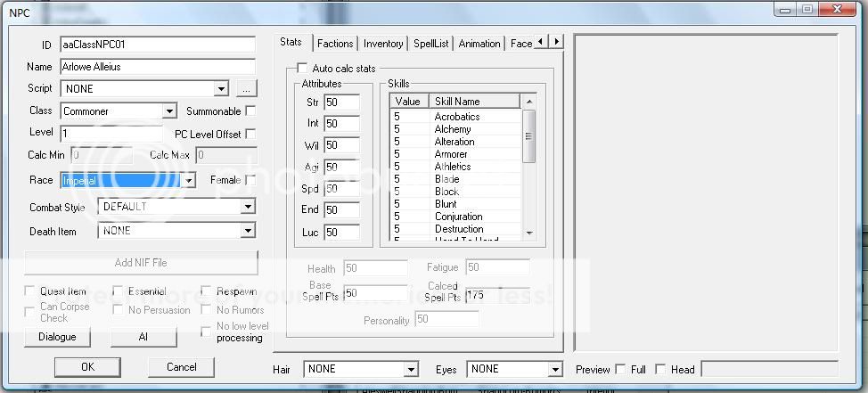The image size is (868, 393).
Task: Expand the Hair dropdown list
Action: 410,369
